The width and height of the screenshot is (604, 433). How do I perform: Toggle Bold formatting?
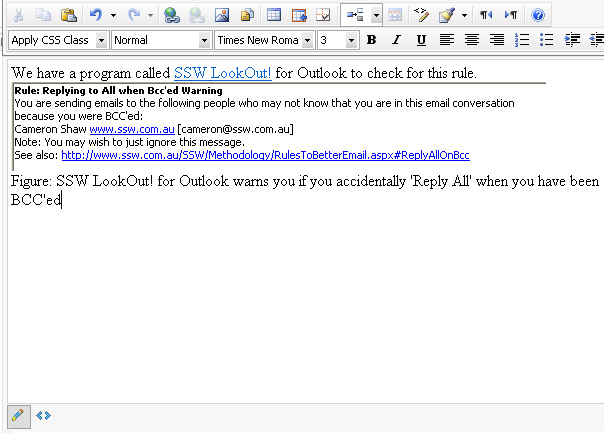(x=371, y=40)
